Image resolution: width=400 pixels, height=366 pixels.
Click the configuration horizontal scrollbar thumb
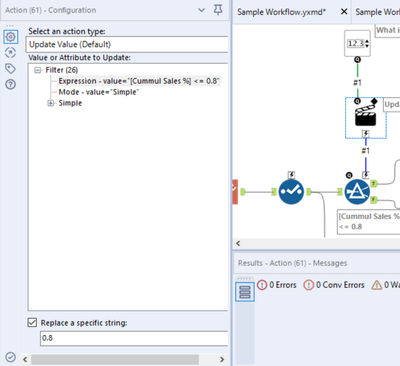[115, 359]
